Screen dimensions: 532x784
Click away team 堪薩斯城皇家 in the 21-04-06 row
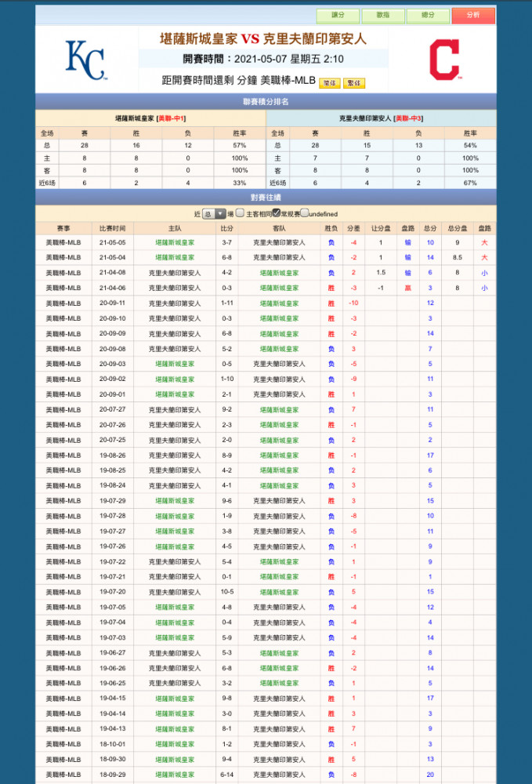point(279,288)
